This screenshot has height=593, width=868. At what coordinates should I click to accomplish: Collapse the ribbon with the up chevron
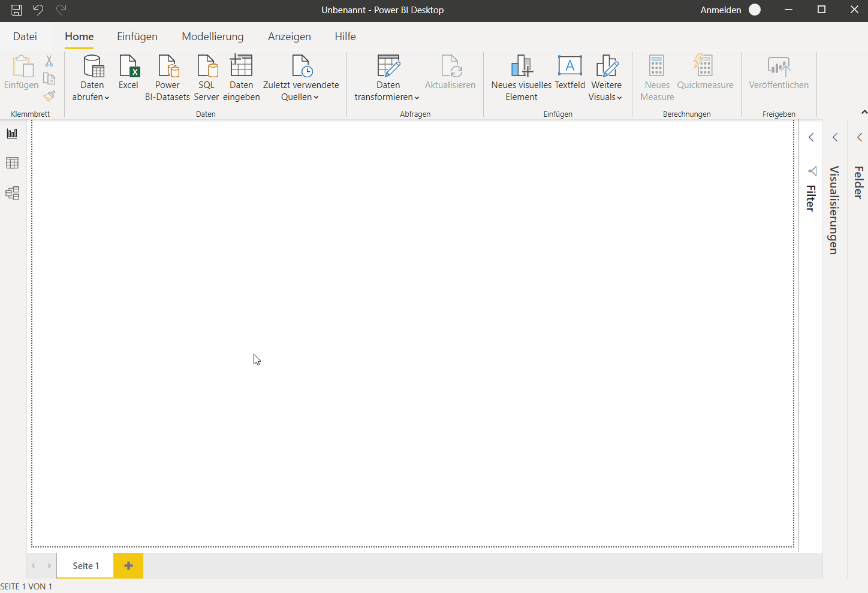click(864, 112)
